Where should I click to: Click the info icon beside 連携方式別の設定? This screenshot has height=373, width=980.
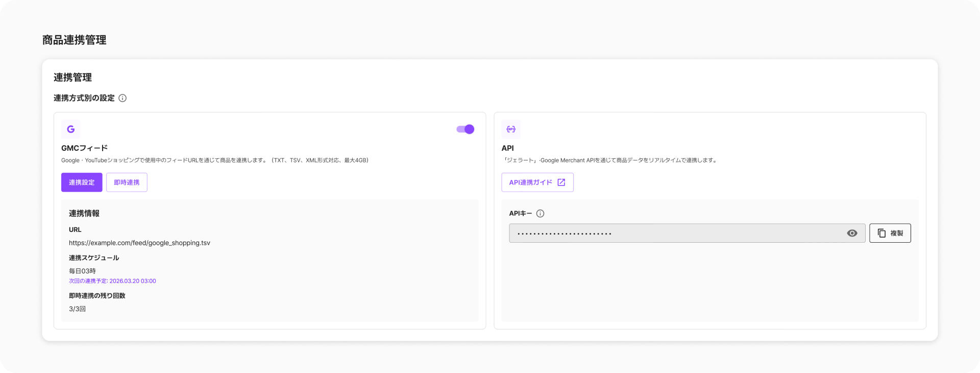coord(122,98)
